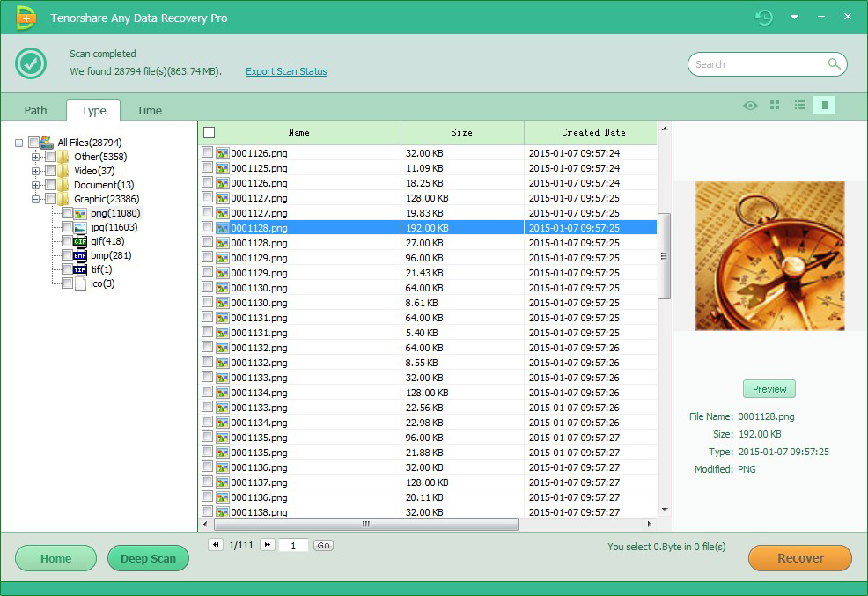
Task: Go to the next page arrow
Action: pyautogui.click(x=268, y=545)
